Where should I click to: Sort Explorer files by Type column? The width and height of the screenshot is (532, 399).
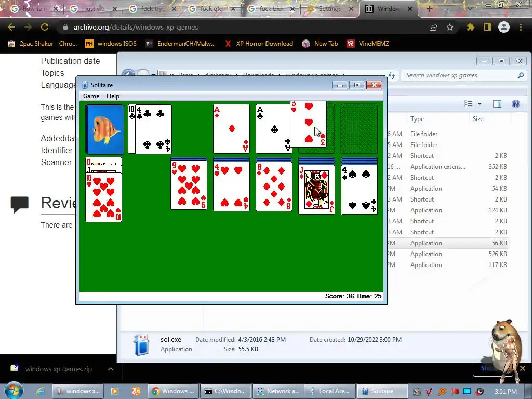click(x=417, y=119)
